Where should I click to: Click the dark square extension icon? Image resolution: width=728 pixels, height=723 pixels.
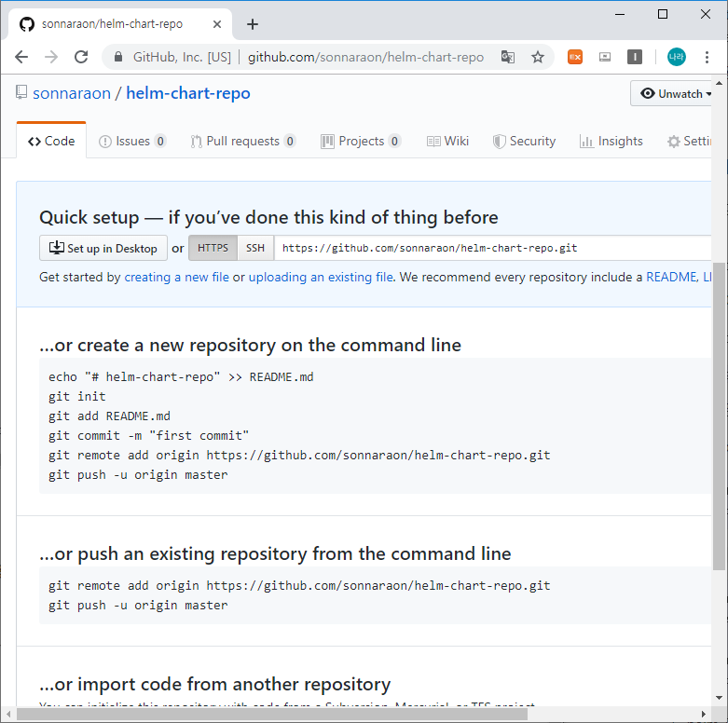click(x=634, y=57)
